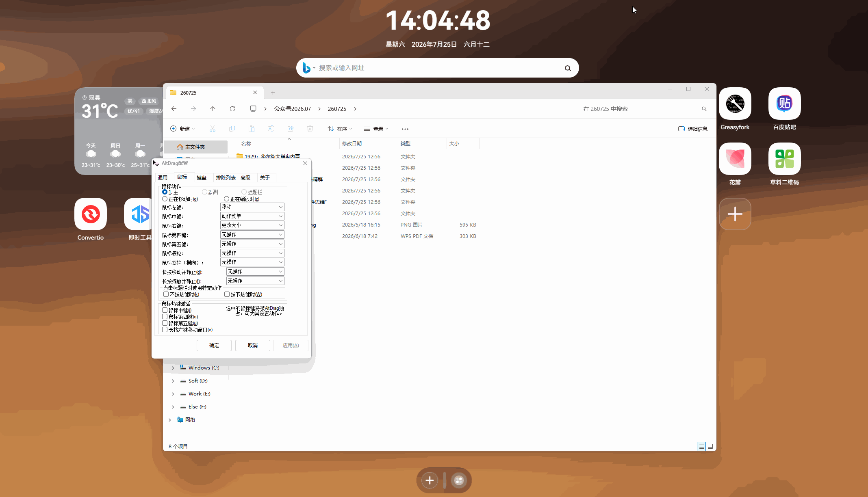
Task: Switch to large thumbnails view at the bottom right
Action: click(x=710, y=446)
